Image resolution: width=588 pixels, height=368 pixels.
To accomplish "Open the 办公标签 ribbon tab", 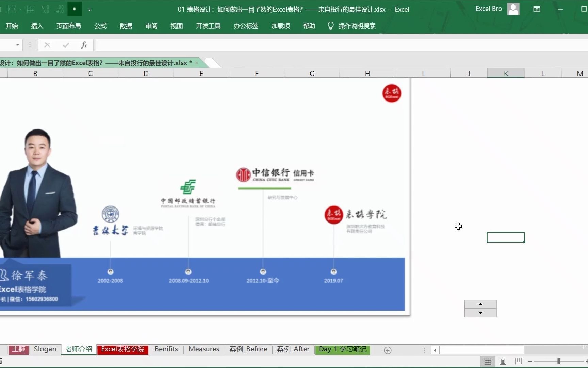I will point(246,26).
